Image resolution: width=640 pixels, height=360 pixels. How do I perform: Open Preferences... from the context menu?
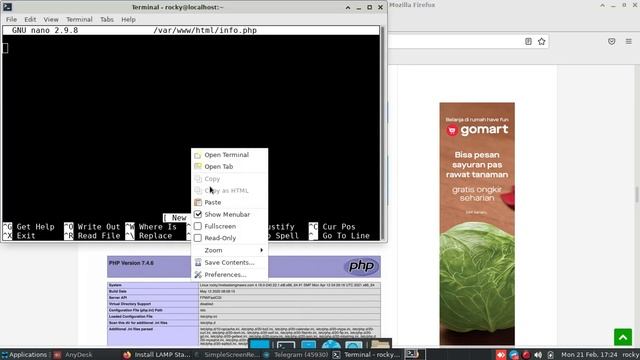tap(229, 274)
